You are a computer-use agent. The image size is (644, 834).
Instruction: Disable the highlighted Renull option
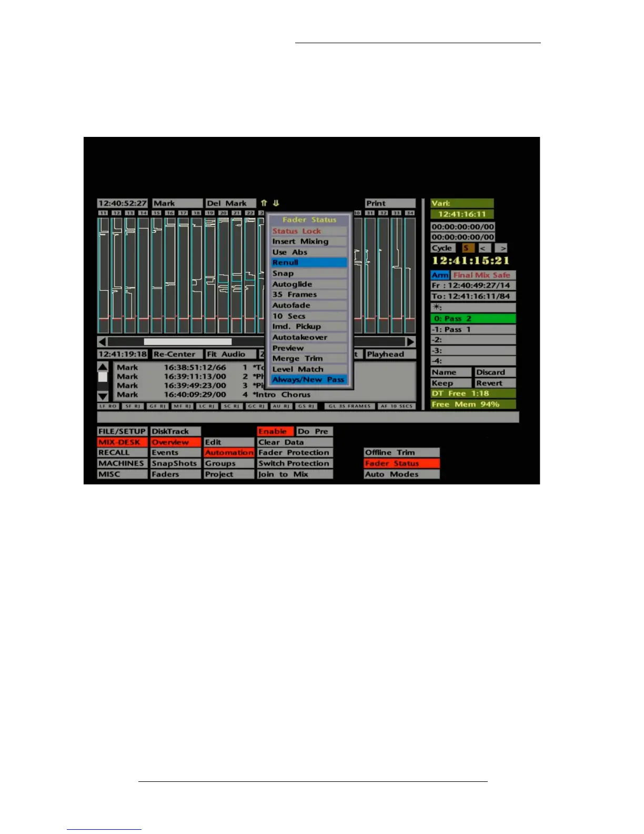[309, 262]
